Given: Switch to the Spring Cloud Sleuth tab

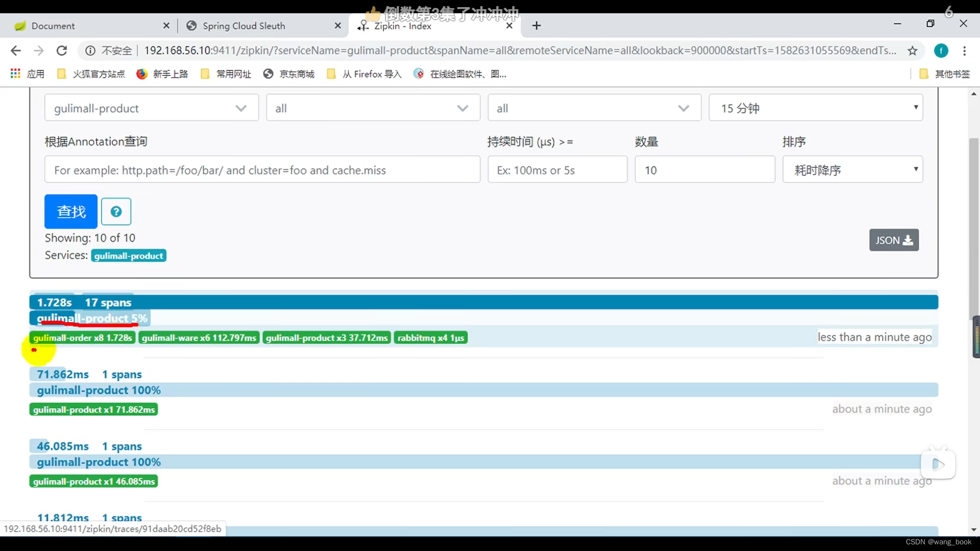Looking at the screenshot, I should (x=263, y=26).
